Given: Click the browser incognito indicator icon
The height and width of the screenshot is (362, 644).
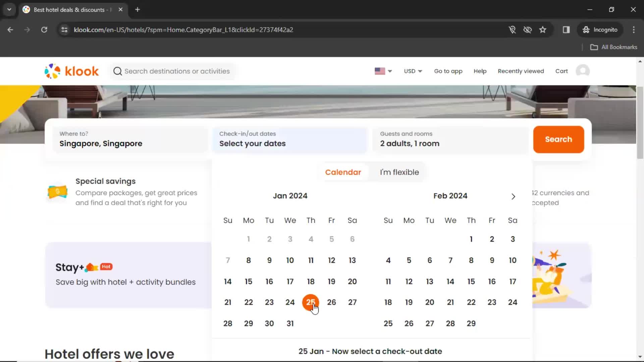Looking at the screenshot, I should tap(586, 29).
